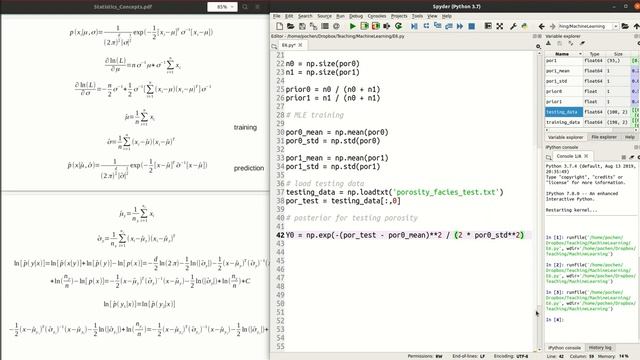
Task: Expand working directory path dropdown
Action: [x=616, y=26]
